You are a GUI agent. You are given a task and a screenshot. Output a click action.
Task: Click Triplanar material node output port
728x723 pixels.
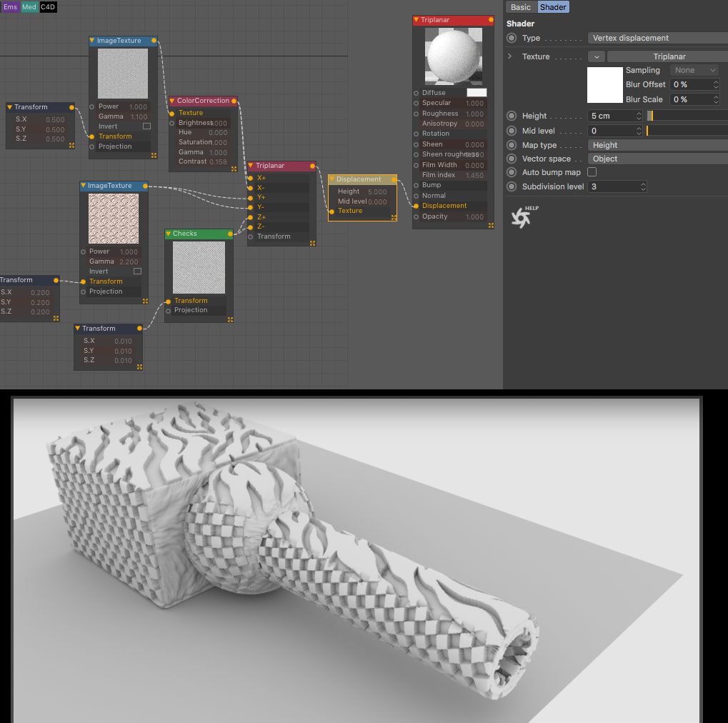pyautogui.click(x=491, y=20)
